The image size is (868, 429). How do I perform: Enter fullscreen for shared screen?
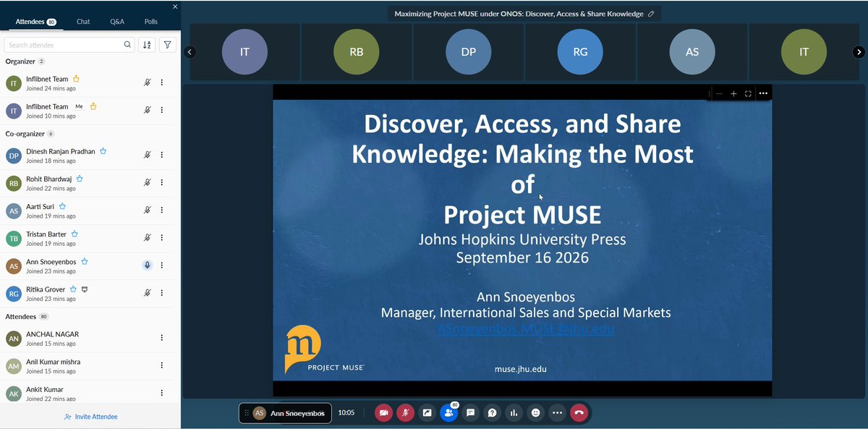(748, 93)
